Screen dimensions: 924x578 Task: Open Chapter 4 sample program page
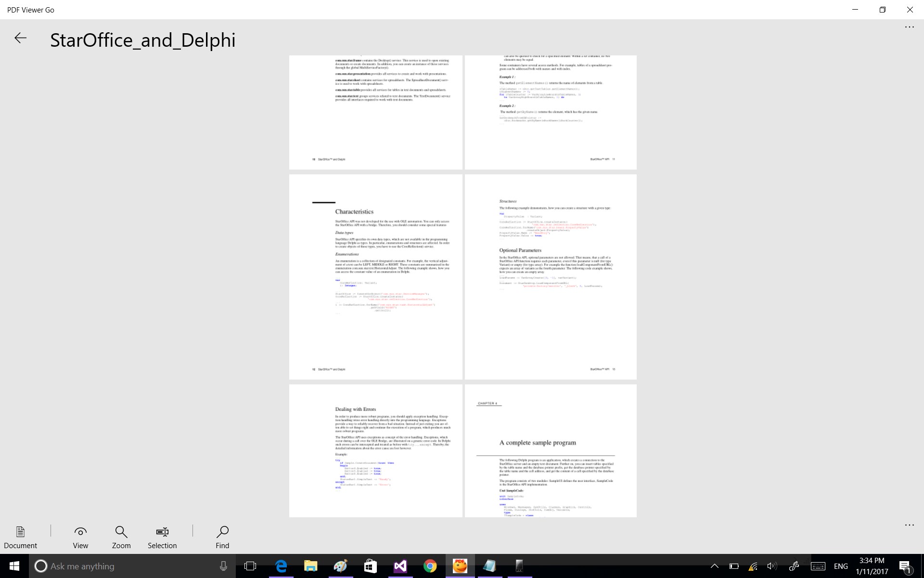[551, 450]
